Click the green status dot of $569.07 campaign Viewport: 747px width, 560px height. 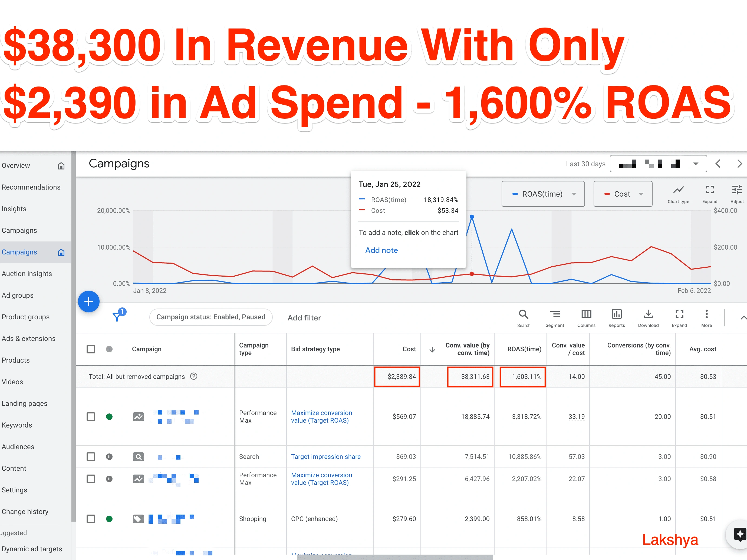click(109, 416)
